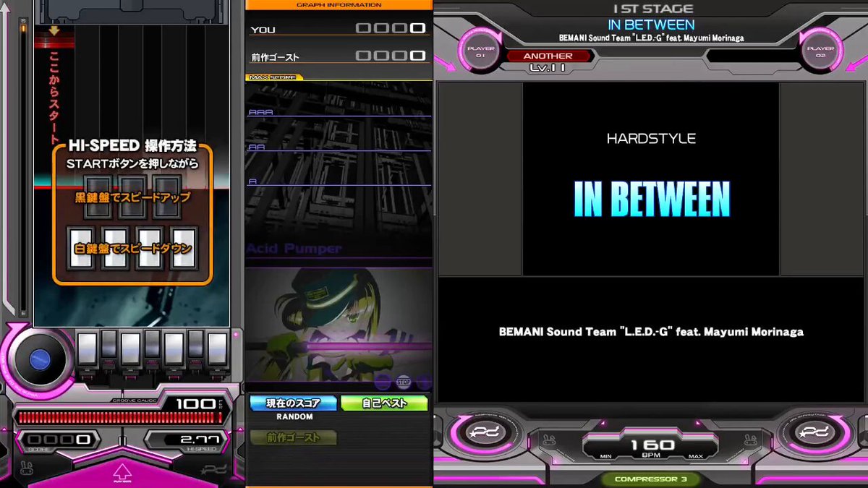
Task: Click the Acid Pumper text
Action: pyautogui.click(x=294, y=249)
